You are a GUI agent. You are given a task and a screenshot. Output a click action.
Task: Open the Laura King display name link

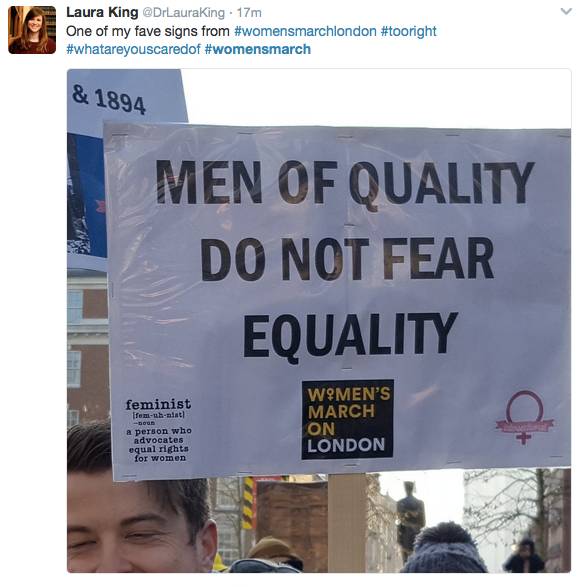pos(102,12)
